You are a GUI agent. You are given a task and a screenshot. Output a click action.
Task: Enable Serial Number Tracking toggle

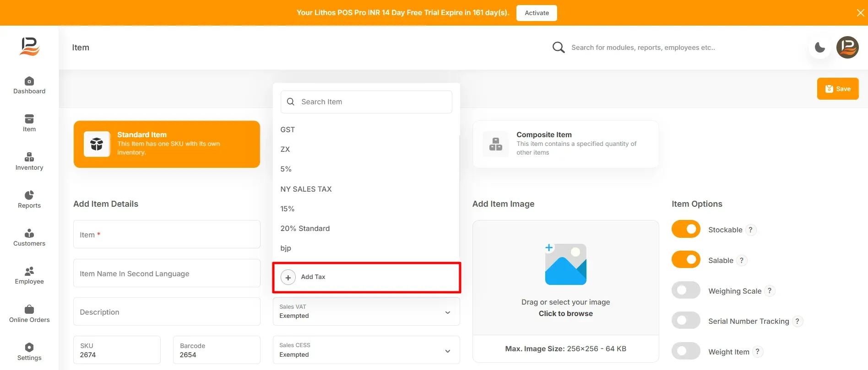[x=686, y=320]
